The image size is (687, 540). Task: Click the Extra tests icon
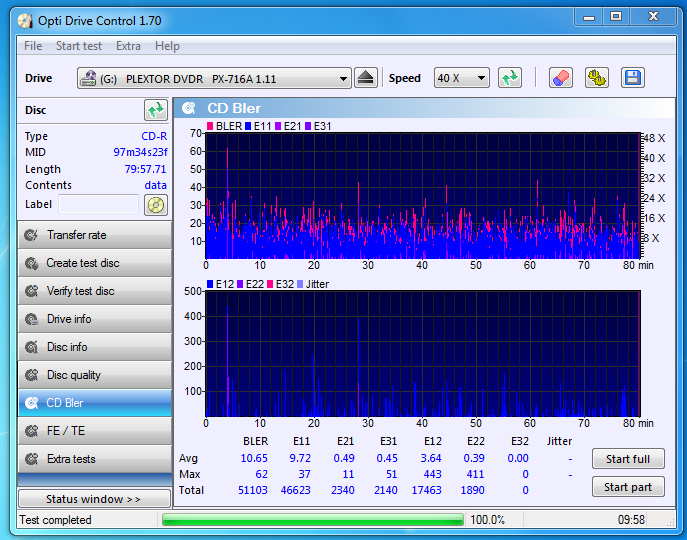point(31,459)
